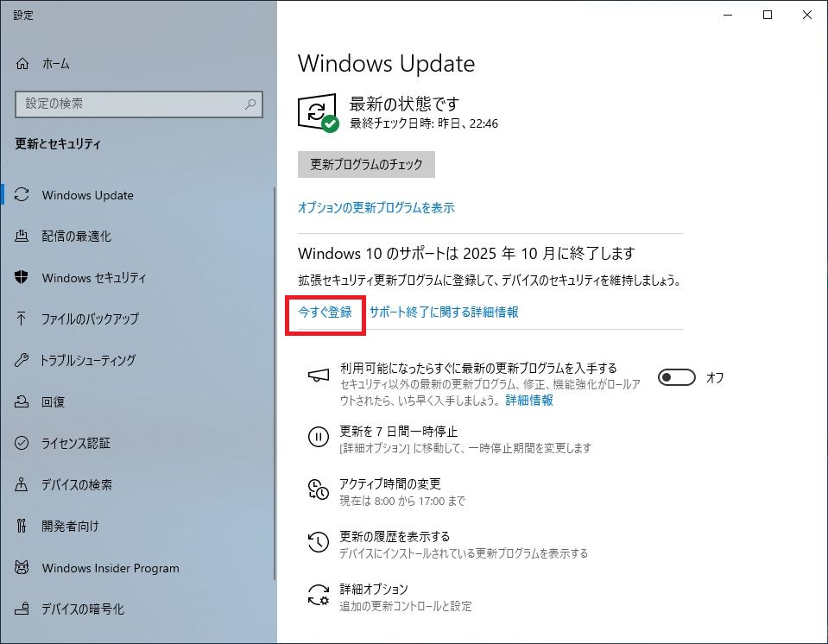
Task: Click the 更新の履歴を表示する history icon
Action: click(318, 543)
